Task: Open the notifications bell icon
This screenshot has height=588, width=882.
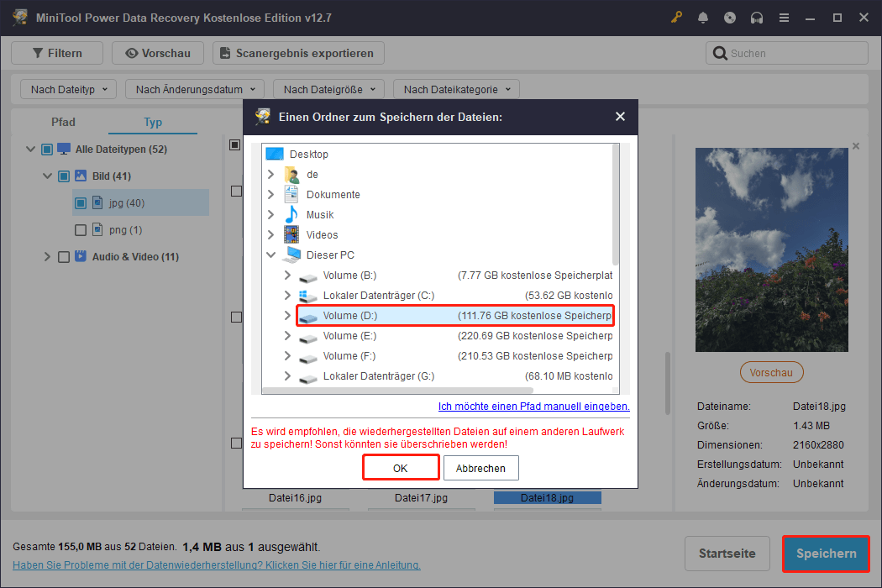Action: (x=703, y=17)
